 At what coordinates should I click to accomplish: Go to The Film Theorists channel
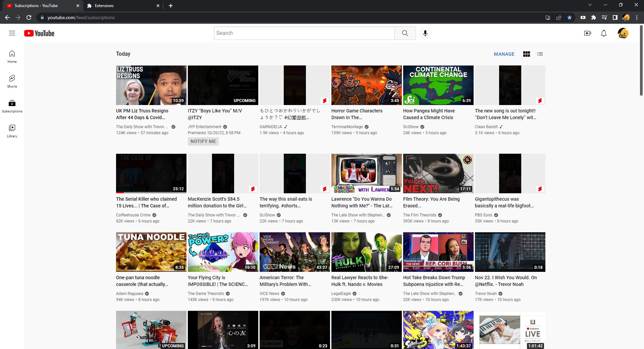click(420, 215)
